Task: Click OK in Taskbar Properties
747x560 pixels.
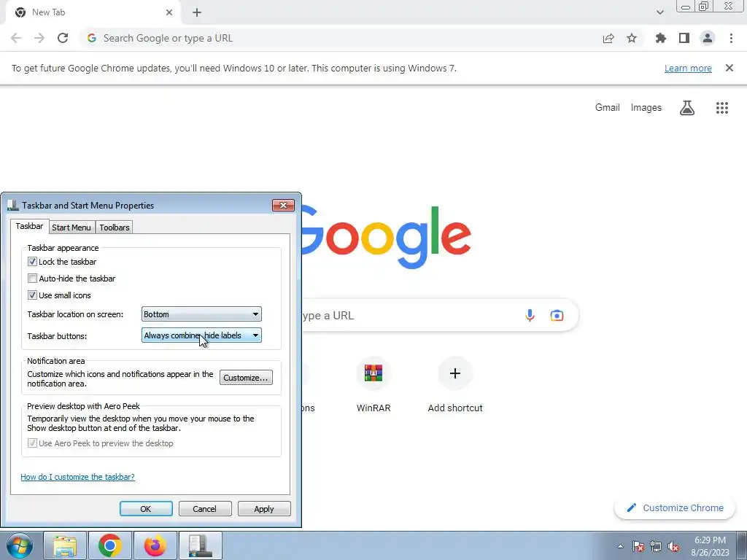Action: coord(146,508)
